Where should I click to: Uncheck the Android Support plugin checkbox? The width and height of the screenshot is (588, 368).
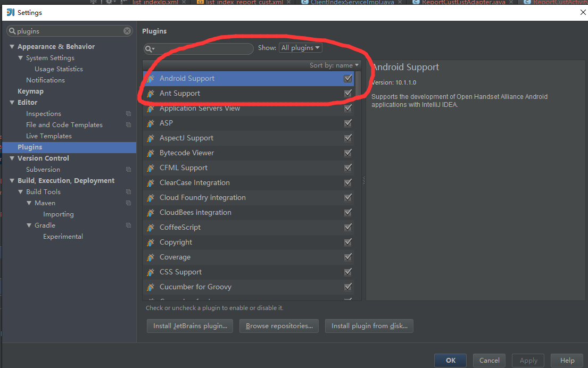point(348,78)
